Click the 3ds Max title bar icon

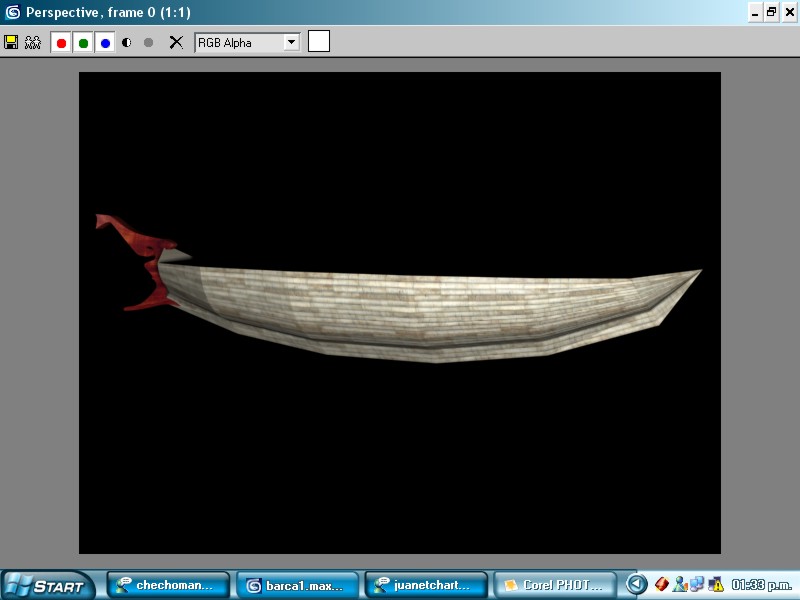point(12,12)
